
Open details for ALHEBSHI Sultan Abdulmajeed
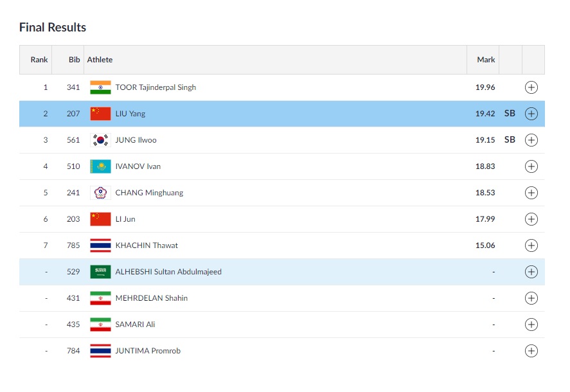pos(531,272)
